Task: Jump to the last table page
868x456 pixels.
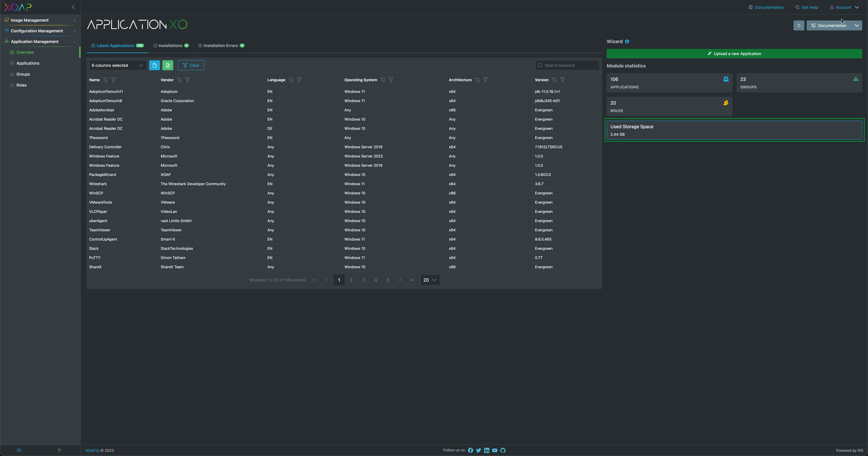Action: [412, 280]
